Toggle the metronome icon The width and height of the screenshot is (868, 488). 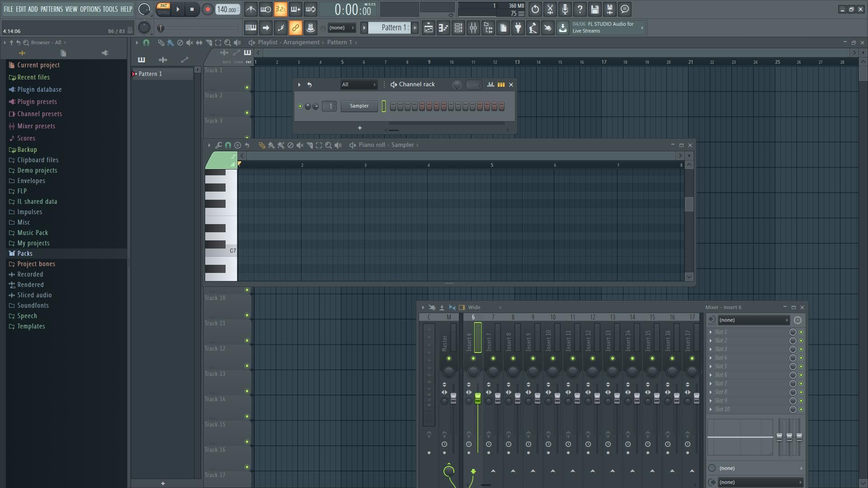(x=251, y=9)
